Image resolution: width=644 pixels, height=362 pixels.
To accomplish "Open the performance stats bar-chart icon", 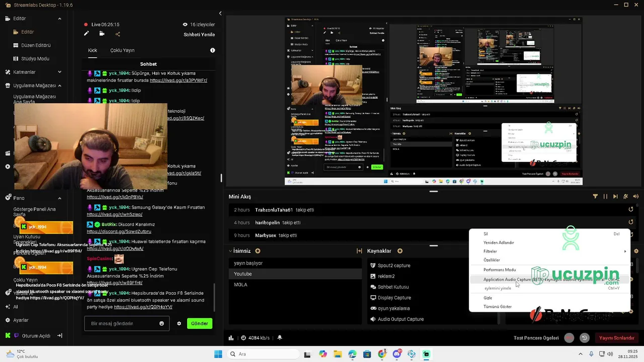I will [231, 338].
